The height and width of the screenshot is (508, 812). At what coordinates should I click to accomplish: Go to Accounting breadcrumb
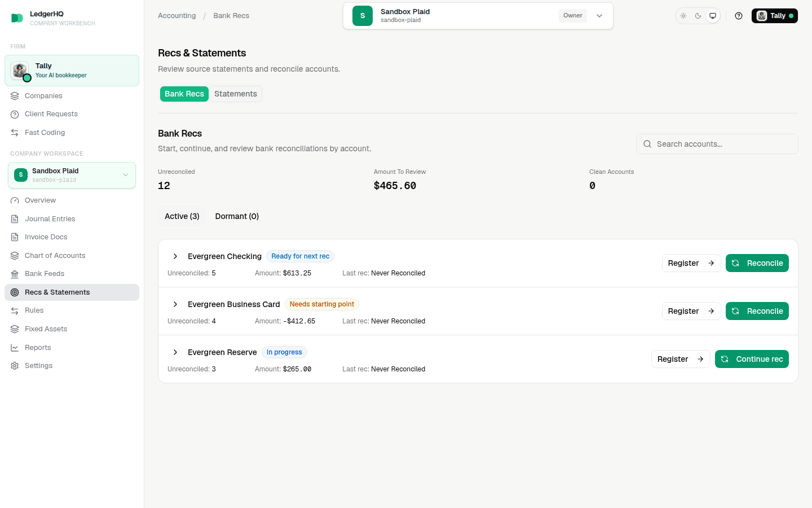pyautogui.click(x=177, y=16)
